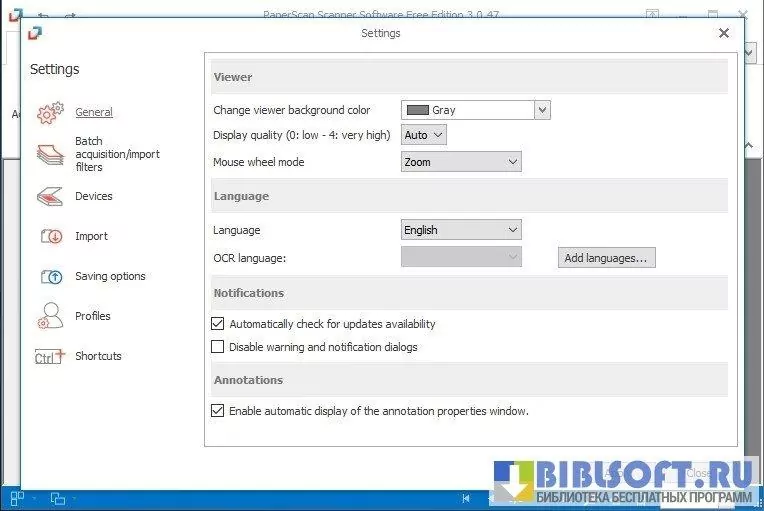Toggle automatic display of annotation properties window
This screenshot has width=764, height=511.
[218, 411]
